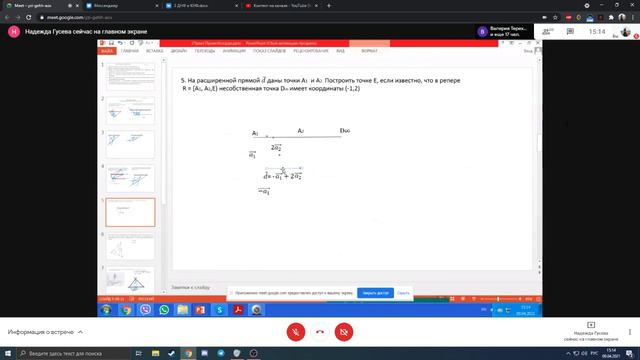Select slide 2 thumbnail
The width and height of the screenshot is (640, 360).
[131, 110]
